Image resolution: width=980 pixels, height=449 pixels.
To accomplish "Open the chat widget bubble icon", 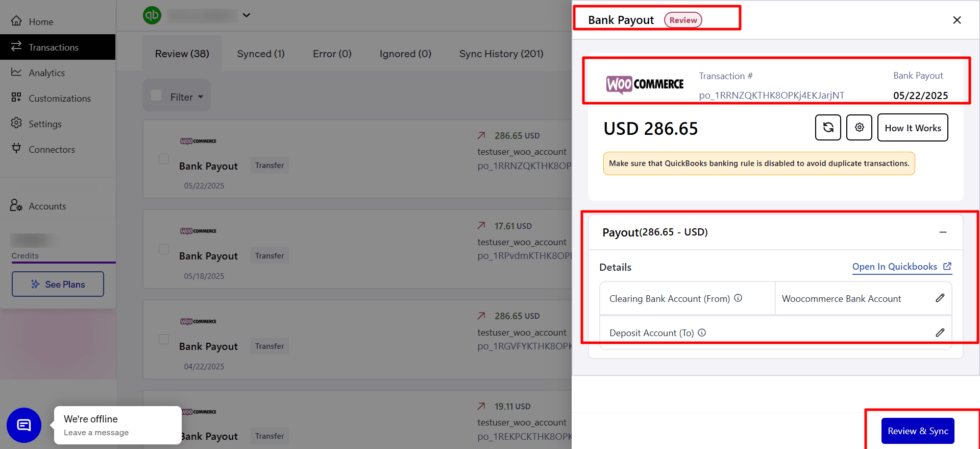I will tap(24, 425).
